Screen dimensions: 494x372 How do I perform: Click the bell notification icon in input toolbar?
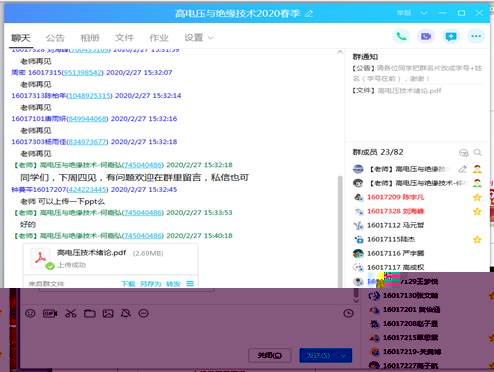126,313
